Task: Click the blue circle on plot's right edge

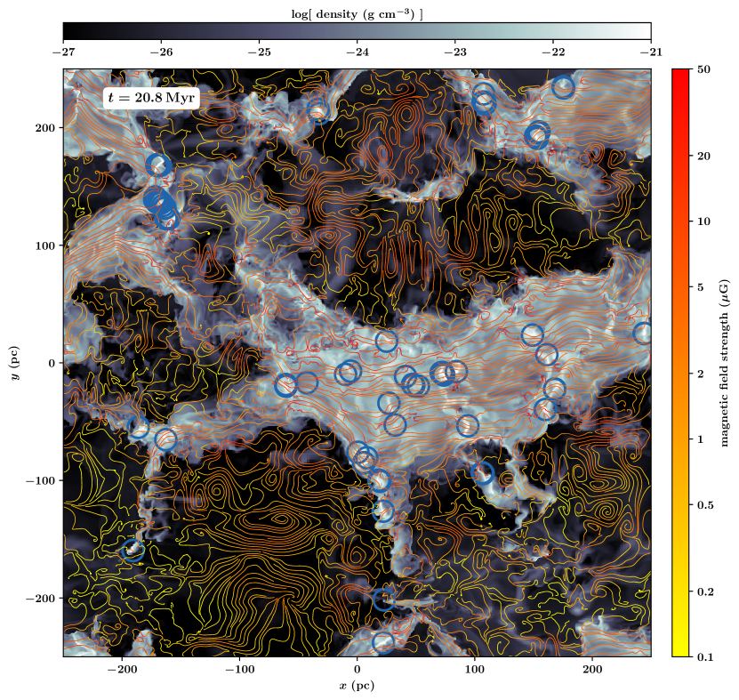Action: 643,334
